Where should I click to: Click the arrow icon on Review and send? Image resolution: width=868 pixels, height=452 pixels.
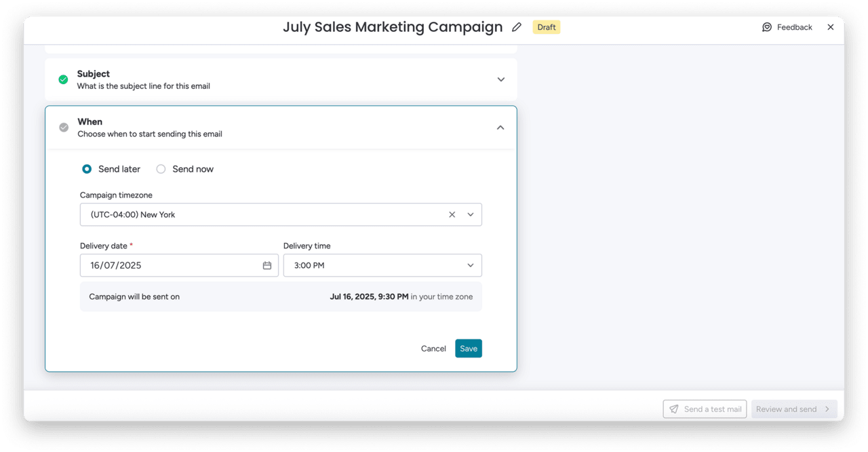pyautogui.click(x=826, y=409)
